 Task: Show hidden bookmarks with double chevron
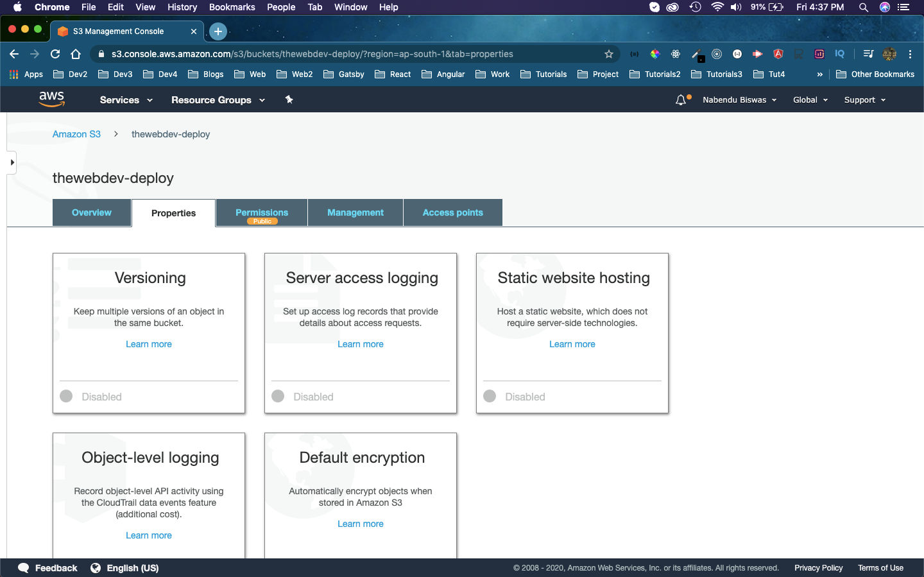[819, 74]
